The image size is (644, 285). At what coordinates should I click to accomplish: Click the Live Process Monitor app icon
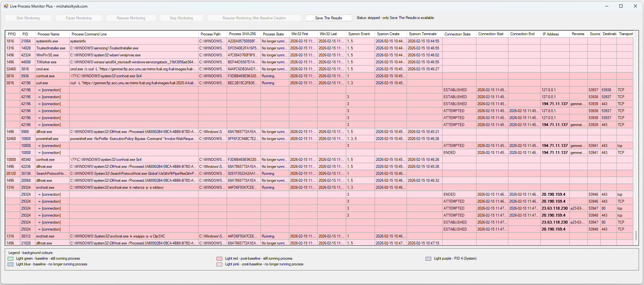6,6
